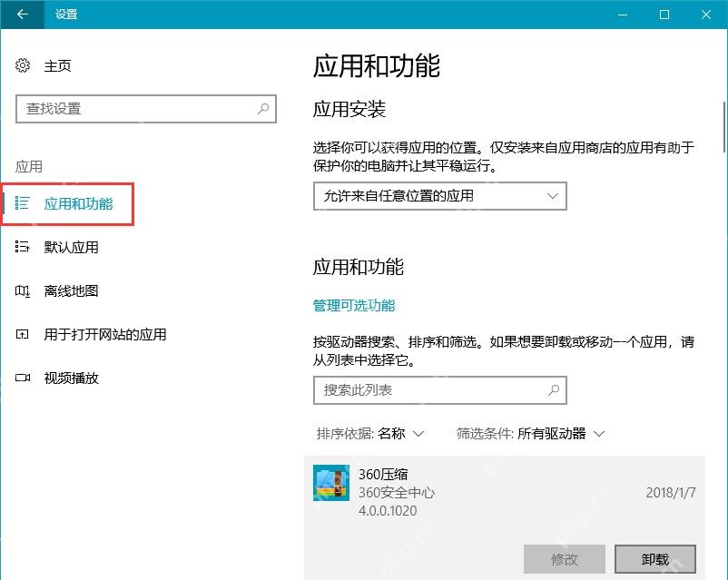Click the 搜索此列表 search field
728x580 pixels.
(439, 390)
